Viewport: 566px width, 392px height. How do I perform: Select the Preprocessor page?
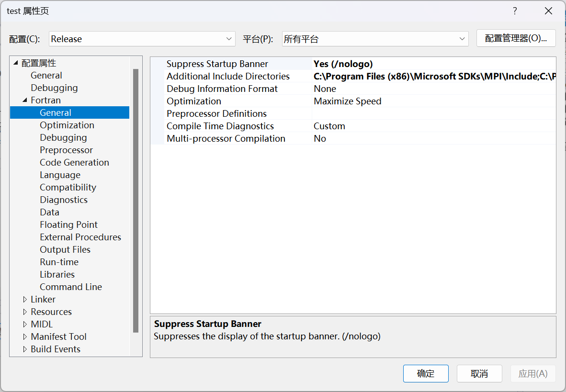pos(66,150)
